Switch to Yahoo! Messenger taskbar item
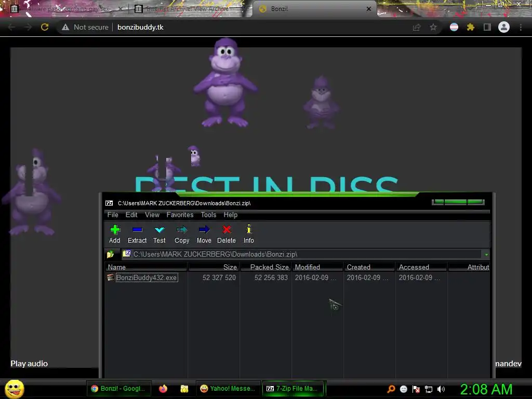 click(x=228, y=389)
